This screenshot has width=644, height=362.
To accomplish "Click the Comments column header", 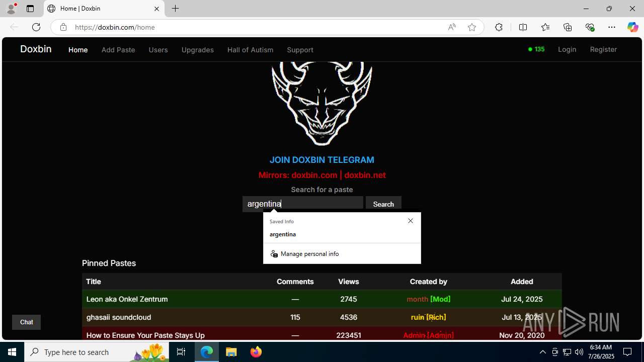I will [x=295, y=282].
